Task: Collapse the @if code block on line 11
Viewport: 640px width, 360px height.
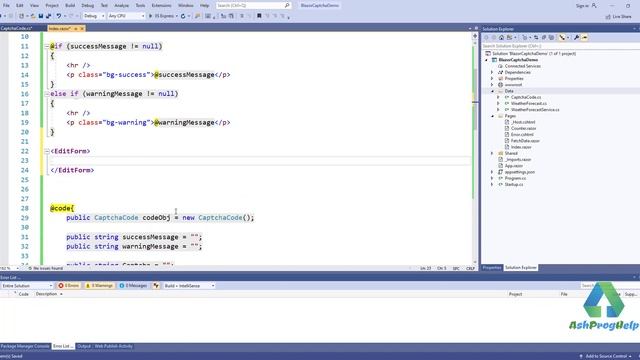Action: [47, 47]
